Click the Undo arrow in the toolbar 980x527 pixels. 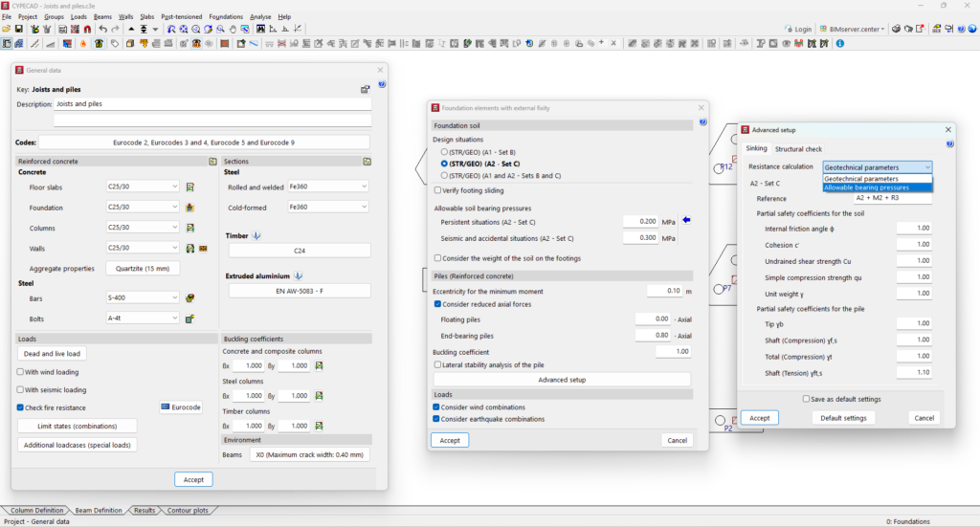[103, 30]
